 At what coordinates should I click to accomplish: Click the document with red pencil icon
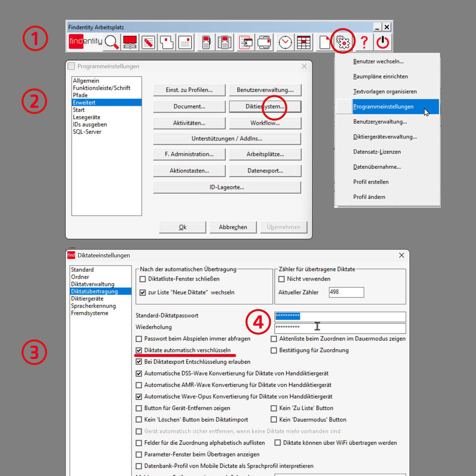click(x=148, y=42)
